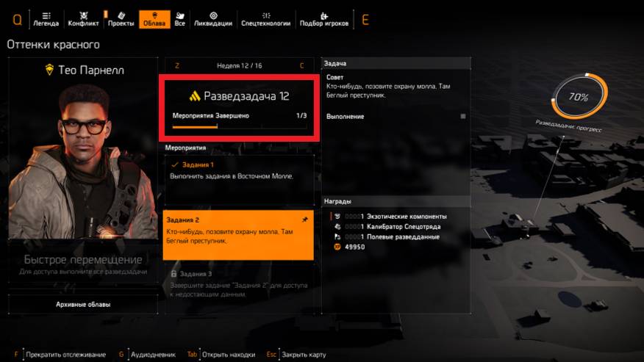This screenshot has height=362, width=644.
Task: Select the completed Задания 1 entry
Action: [239, 180]
